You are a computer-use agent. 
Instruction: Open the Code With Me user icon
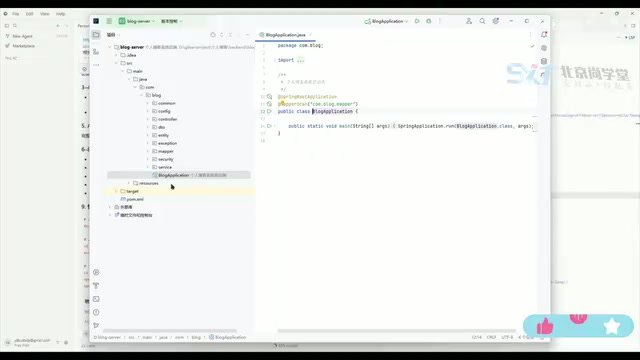(469, 21)
